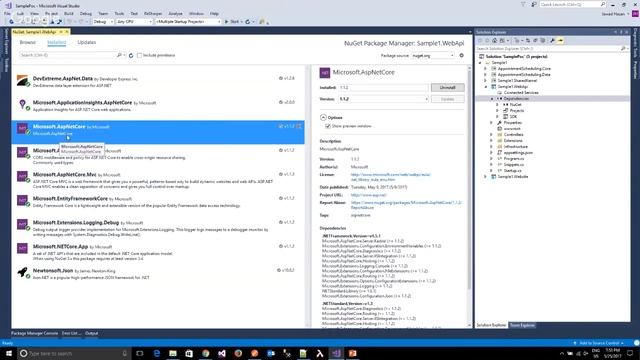The height and width of the screenshot is (360, 640).
Task: Open the Project URL link
Action: [x=369, y=195]
